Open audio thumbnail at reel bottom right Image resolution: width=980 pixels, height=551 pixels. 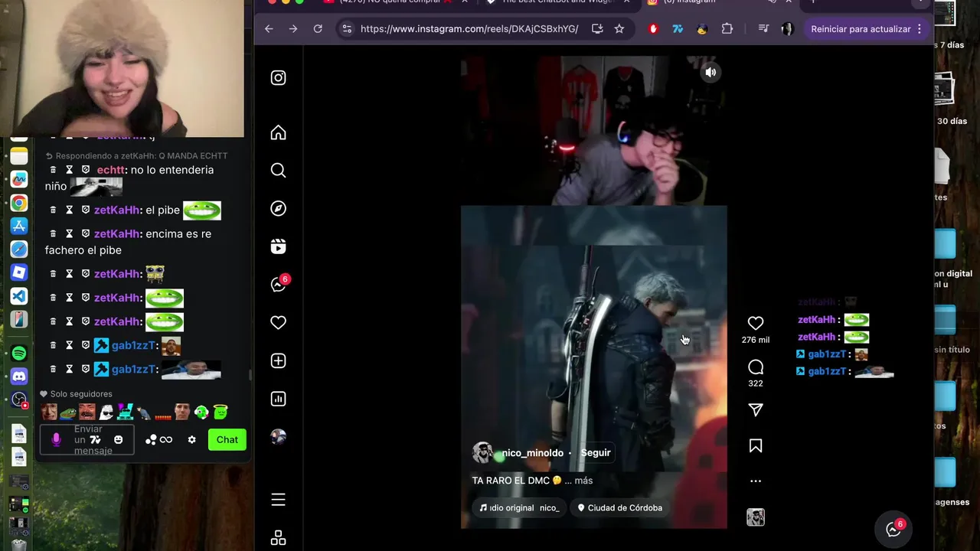pos(756,517)
